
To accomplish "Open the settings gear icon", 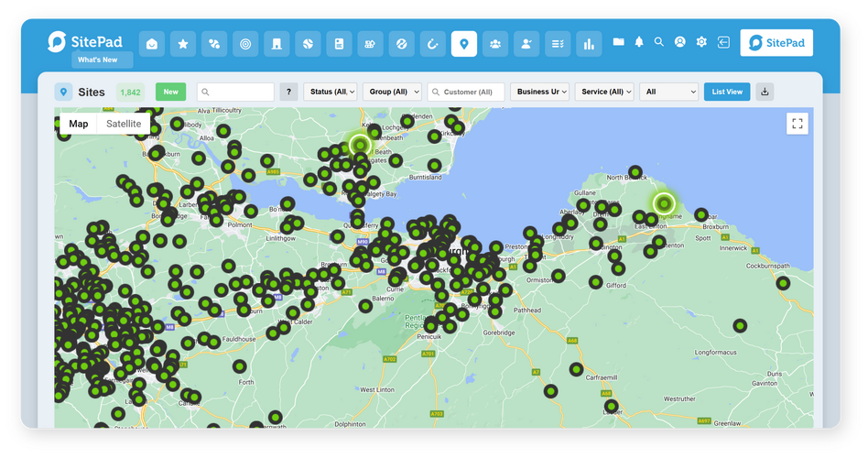I will pyautogui.click(x=701, y=42).
